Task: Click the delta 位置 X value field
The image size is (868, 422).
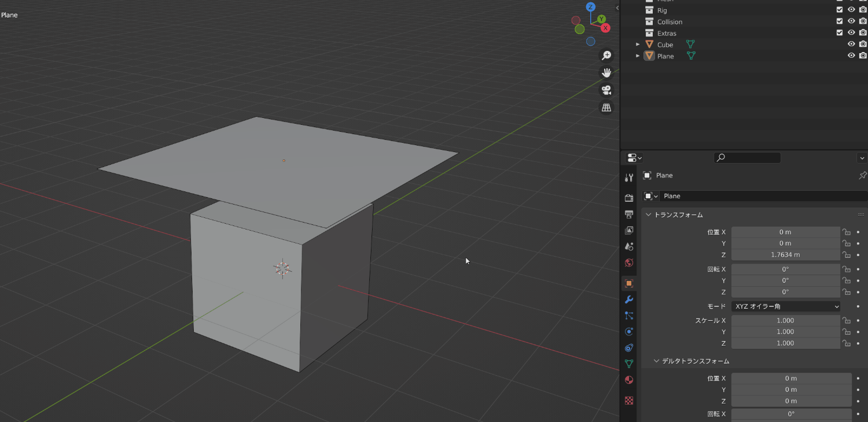Action: pyautogui.click(x=791, y=378)
